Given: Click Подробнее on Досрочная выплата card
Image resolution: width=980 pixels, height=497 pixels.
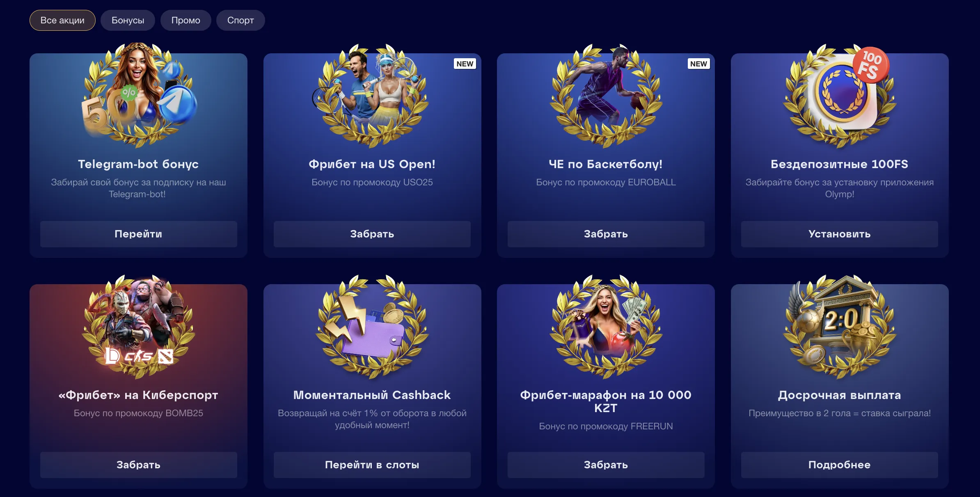Looking at the screenshot, I should [839, 465].
